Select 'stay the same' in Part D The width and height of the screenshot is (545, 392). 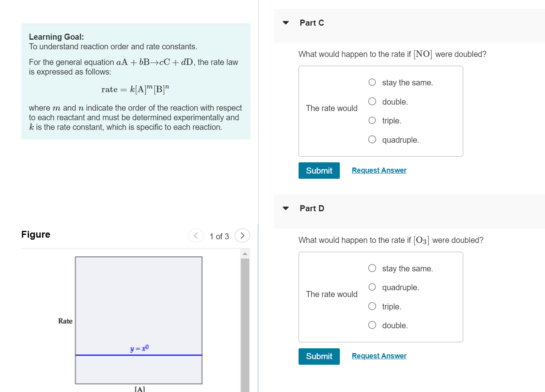372,268
